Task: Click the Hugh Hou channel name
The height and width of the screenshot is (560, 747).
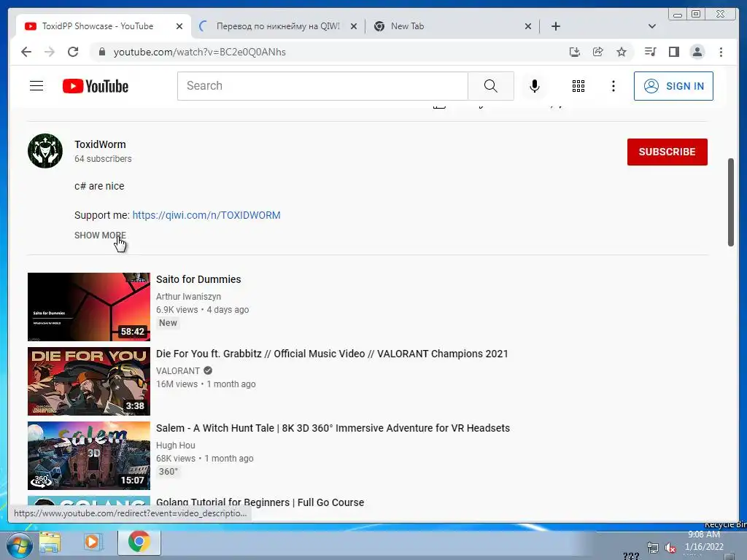Action: pyautogui.click(x=175, y=446)
